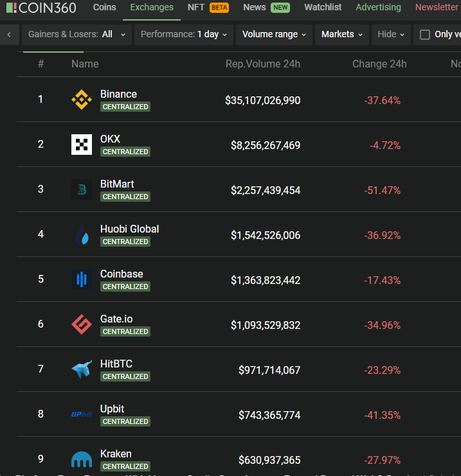Open the Volume range dropdown
The height and width of the screenshot is (476, 461).
pyautogui.click(x=274, y=35)
